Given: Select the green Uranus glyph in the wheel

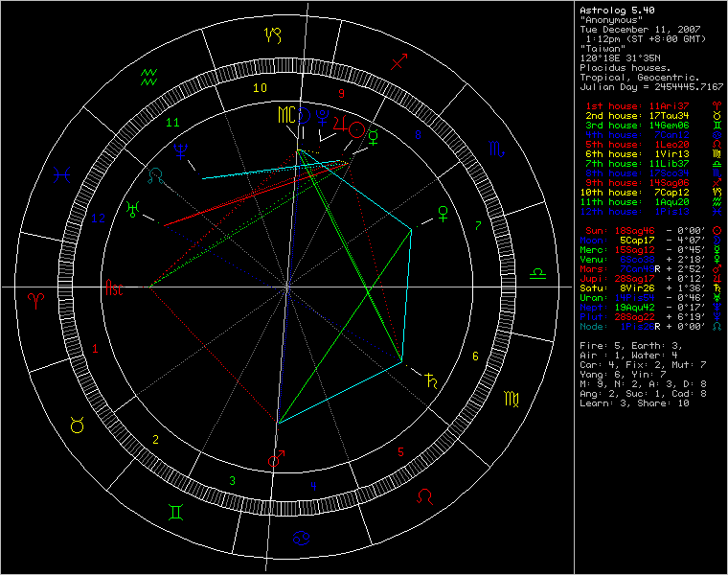Looking at the screenshot, I should coord(133,210).
